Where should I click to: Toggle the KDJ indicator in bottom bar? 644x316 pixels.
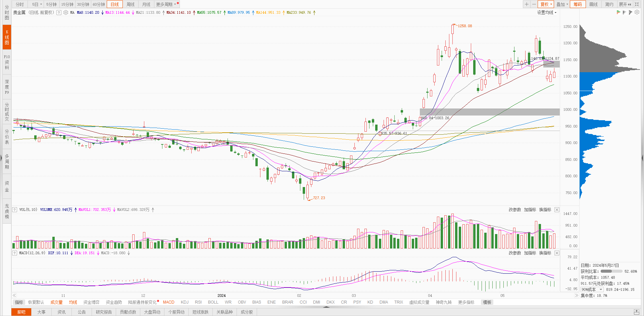185,302
